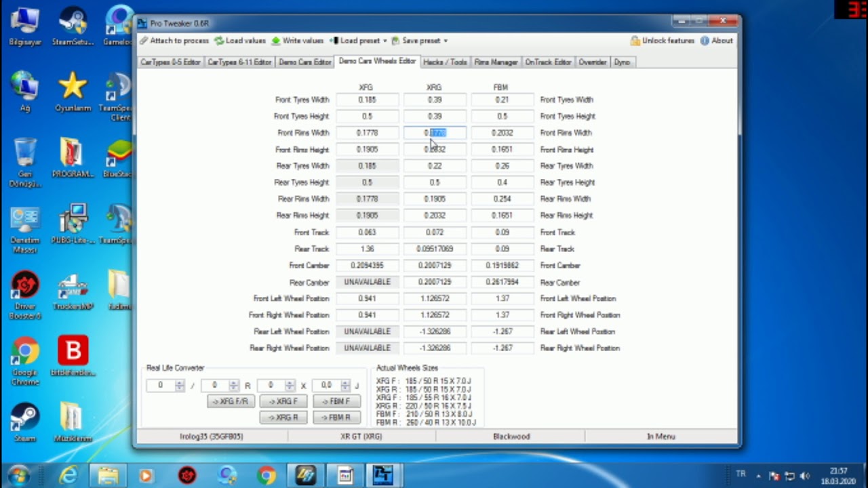Click the XRG Front Tyres Width field

click(435, 100)
